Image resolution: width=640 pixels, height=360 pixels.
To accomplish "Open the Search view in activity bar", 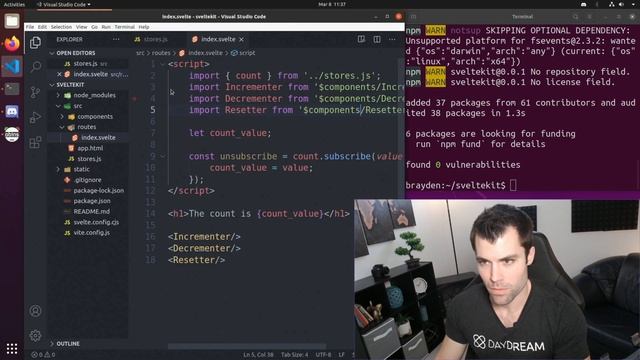I will pos(36,67).
